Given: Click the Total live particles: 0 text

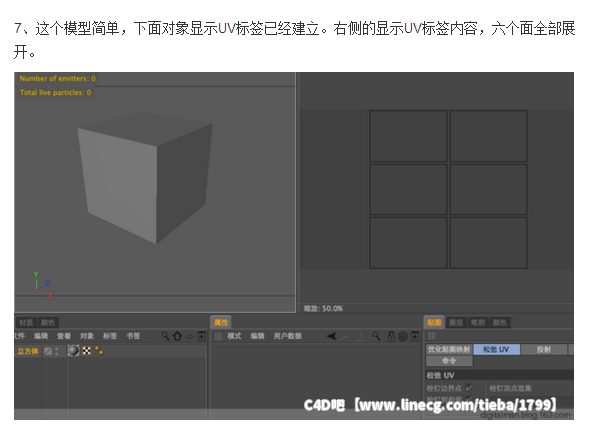Looking at the screenshot, I should tap(55, 92).
